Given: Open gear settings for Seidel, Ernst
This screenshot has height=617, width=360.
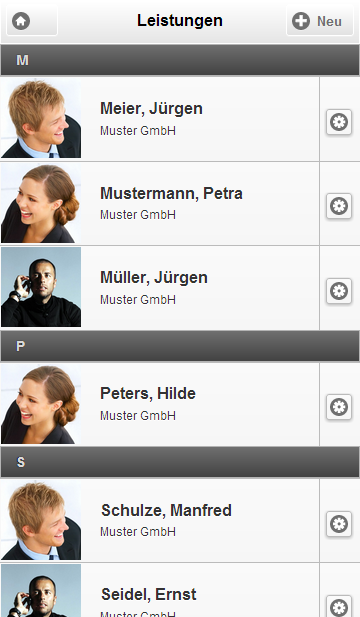Looking at the screenshot, I should pos(339,607).
